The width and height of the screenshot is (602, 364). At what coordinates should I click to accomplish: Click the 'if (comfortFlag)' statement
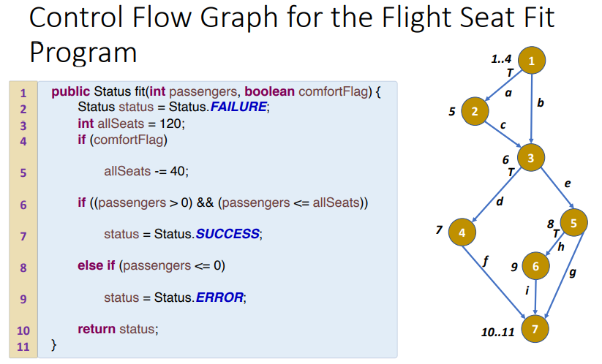click(x=122, y=140)
